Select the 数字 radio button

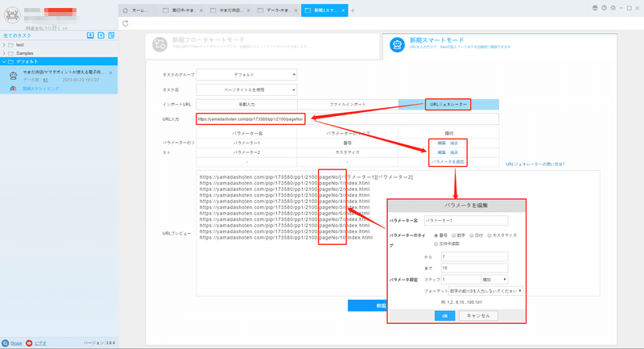454,235
